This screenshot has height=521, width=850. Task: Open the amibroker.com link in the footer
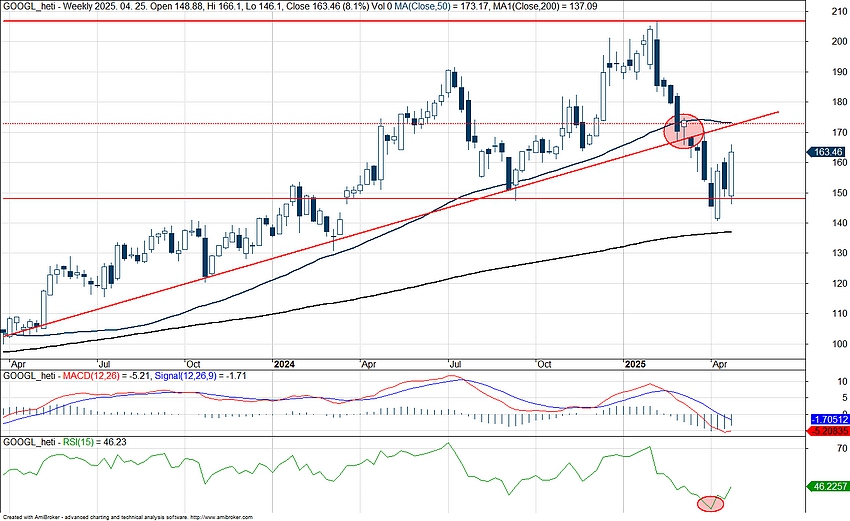click(220, 518)
